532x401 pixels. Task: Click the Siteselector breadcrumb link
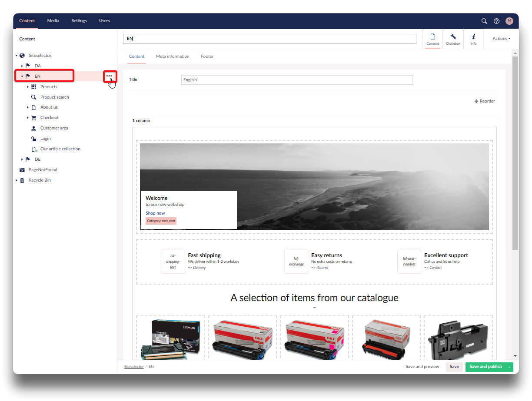click(134, 367)
